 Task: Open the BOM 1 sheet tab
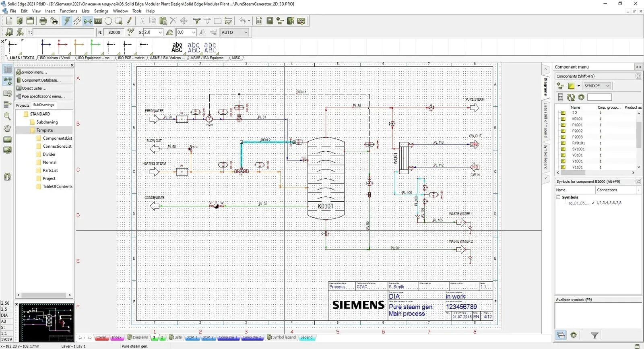pyautogui.click(x=192, y=337)
